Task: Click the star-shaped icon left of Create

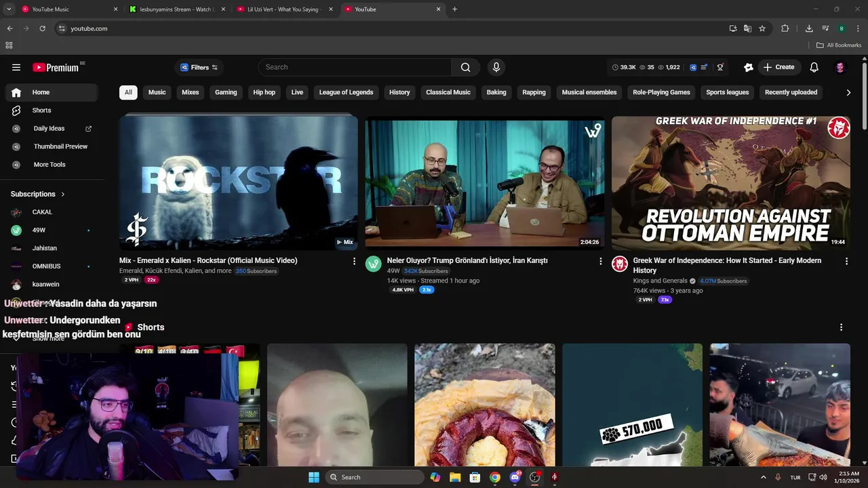Action: tap(749, 67)
